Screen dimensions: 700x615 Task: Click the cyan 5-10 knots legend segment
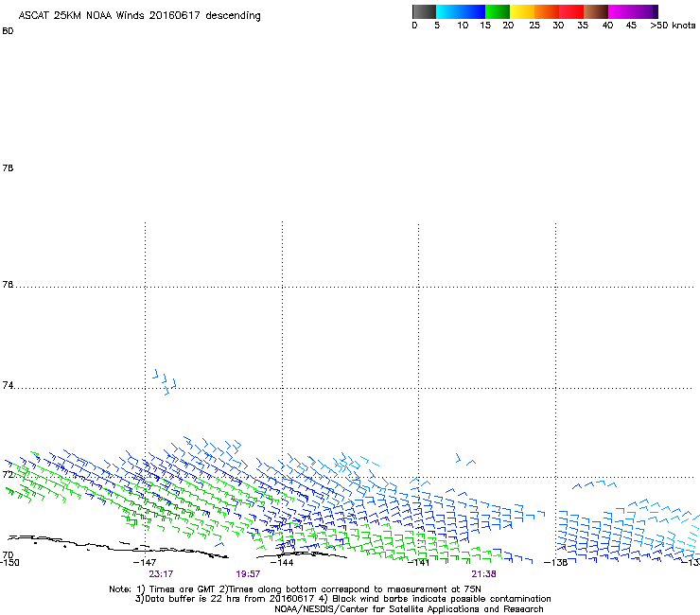(x=448, y=11)
